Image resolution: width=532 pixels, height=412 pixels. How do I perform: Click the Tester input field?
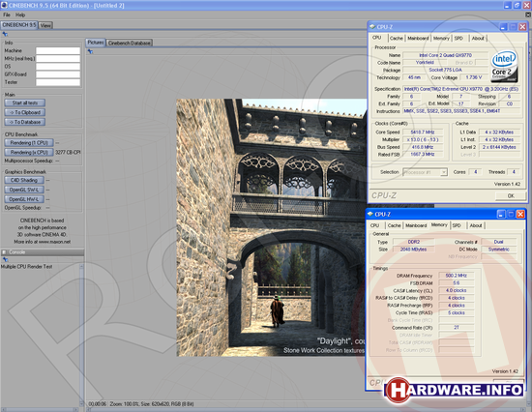(x=58, y=82)
